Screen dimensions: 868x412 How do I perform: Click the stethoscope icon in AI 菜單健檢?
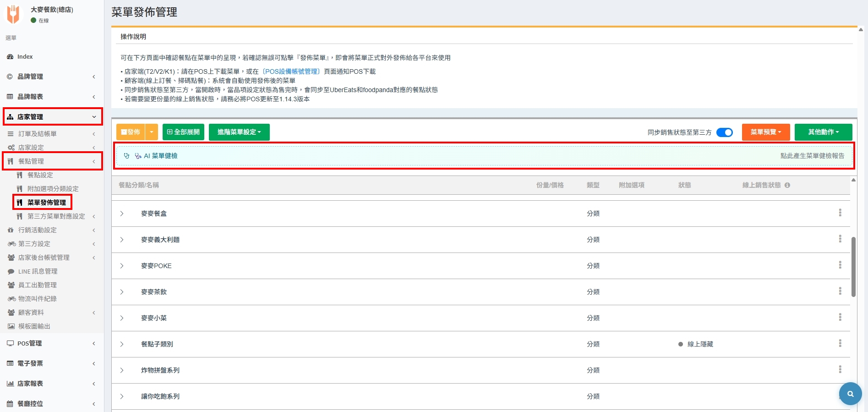(127, 156)
